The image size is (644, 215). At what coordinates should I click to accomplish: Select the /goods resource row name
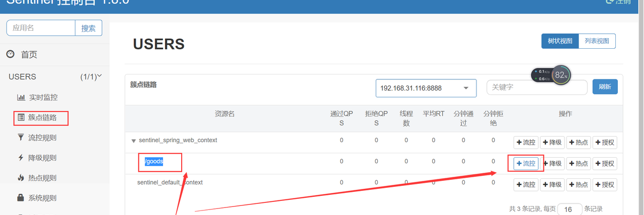tap(154, 161)
